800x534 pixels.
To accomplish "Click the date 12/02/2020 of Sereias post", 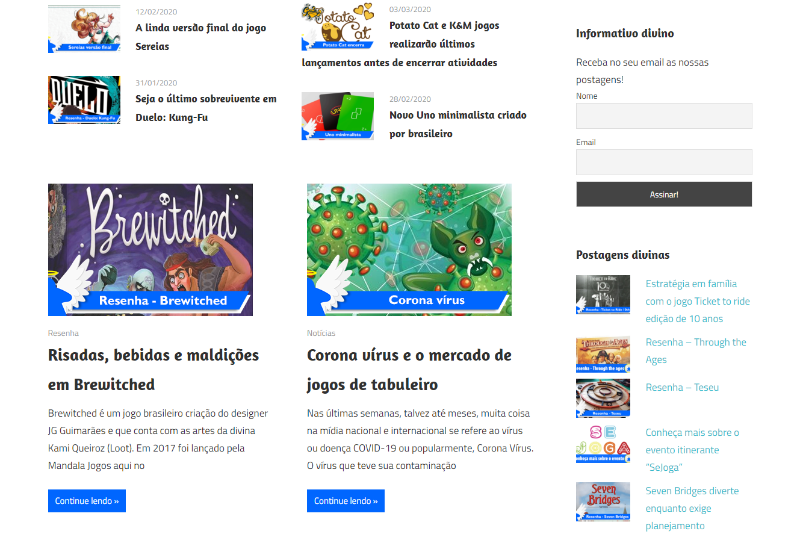I will tap(156, 12).
